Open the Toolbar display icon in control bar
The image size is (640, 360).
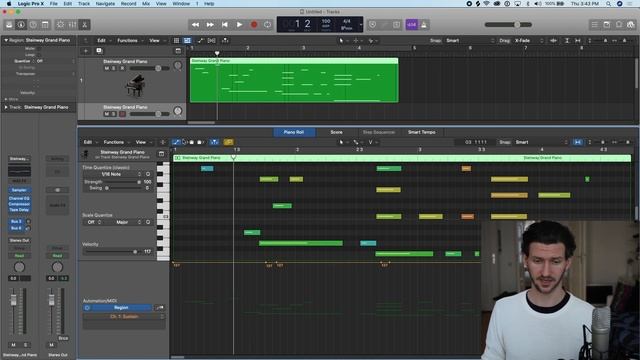coord(45,25)
